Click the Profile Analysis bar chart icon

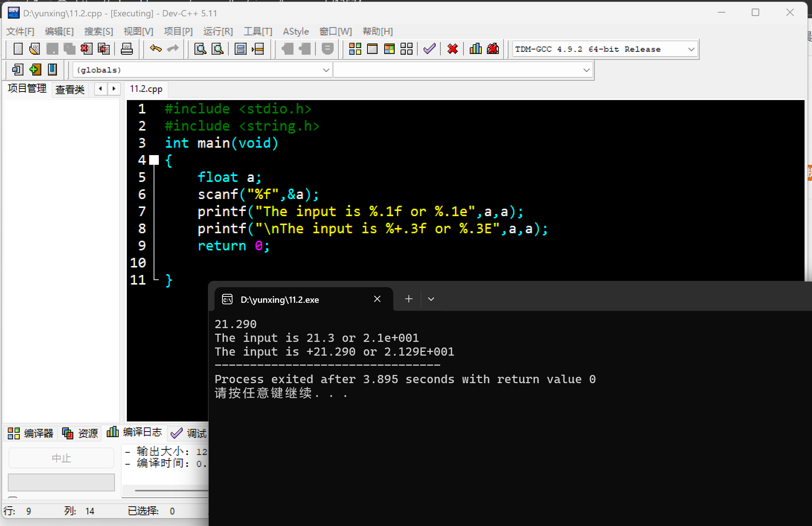pyautogui.click(x=475, y=49)
